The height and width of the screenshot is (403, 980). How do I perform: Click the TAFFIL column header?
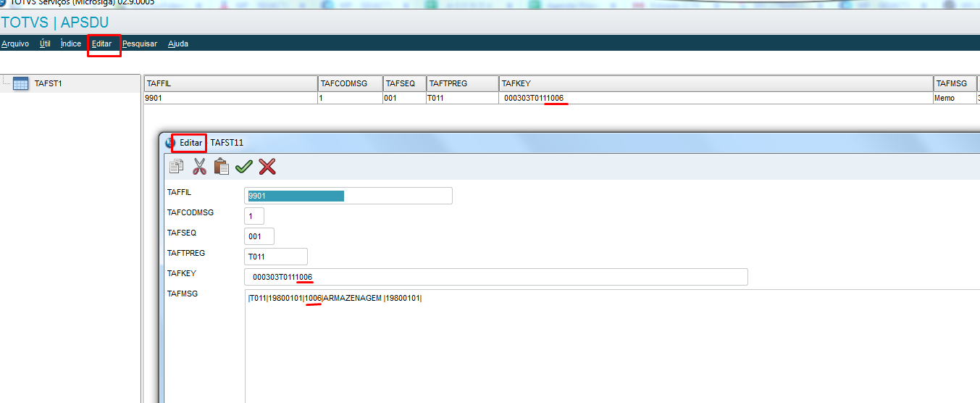coord(231,83)
